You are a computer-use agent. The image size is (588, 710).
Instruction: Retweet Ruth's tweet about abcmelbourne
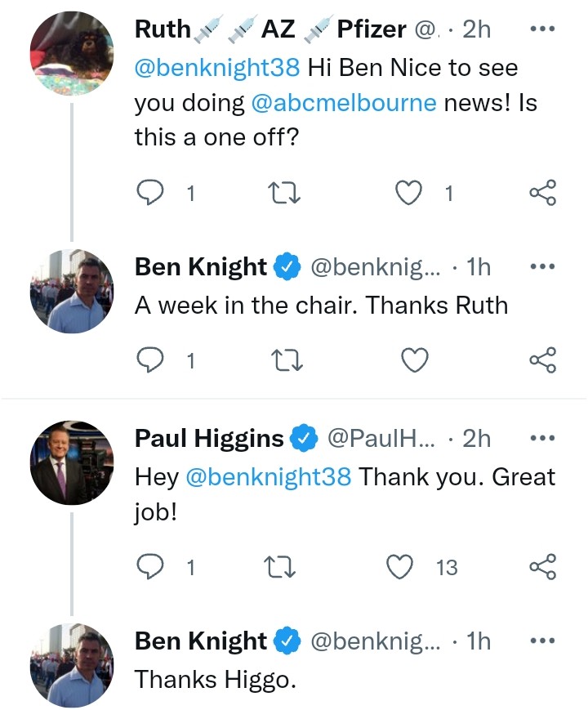coord(285,193)
